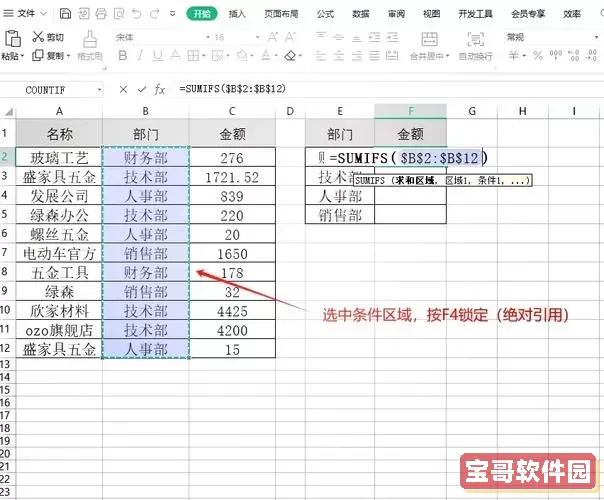Click the Print Preview icon
Image resolution: width=604 pixels, height=500 pixels.
(119, 14)
